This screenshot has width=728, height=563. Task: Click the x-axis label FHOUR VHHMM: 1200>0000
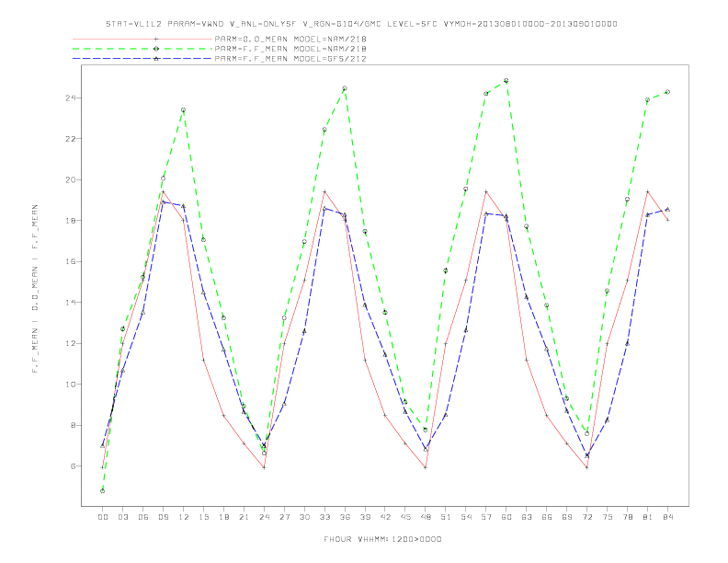pyautogui.click(x=382, y=539)
